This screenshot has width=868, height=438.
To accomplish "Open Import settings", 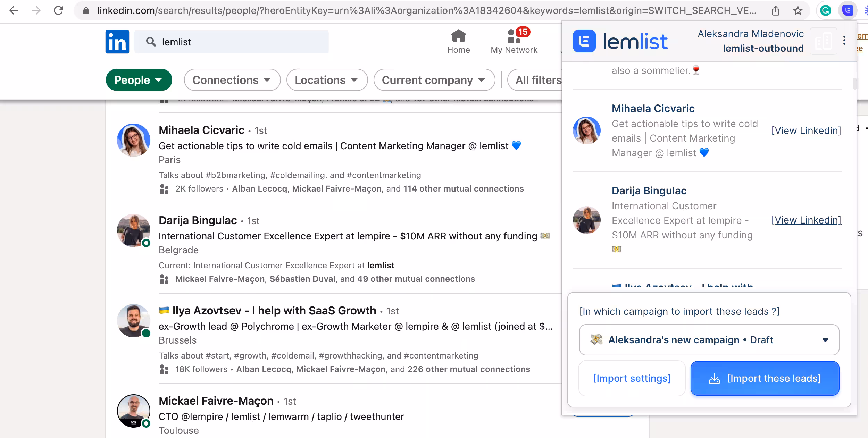I will (632, 378).
